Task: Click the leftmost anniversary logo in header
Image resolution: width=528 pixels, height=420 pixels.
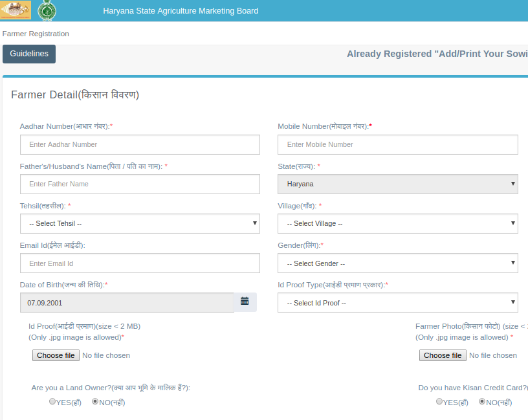Action: (x=16, y=11)
